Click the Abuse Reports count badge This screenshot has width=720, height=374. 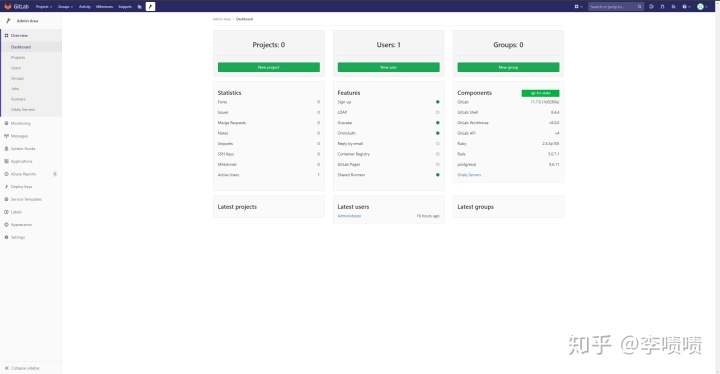55,174
